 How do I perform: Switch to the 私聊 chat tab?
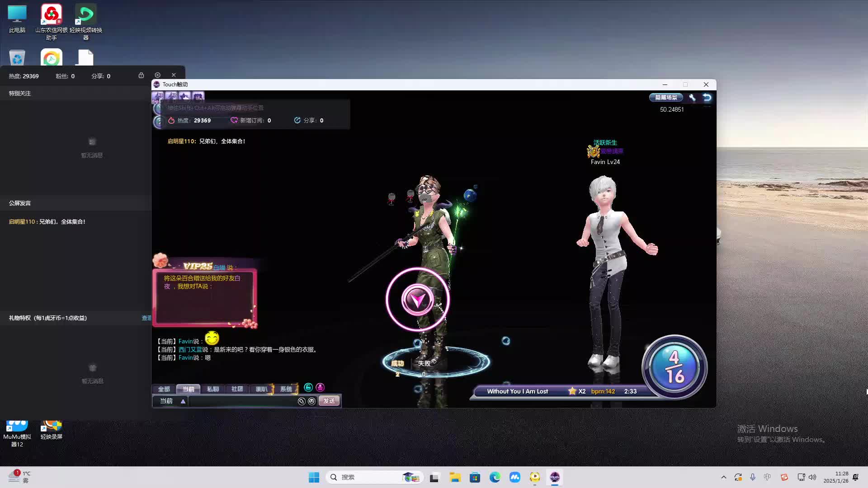(x=212, y=389)
